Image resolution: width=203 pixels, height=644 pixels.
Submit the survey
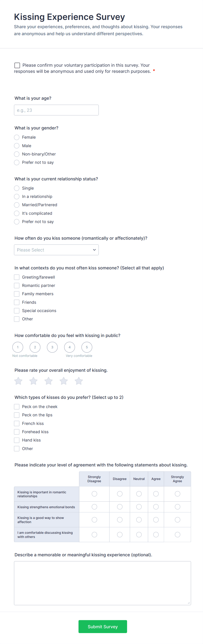[x=103, y=627]
